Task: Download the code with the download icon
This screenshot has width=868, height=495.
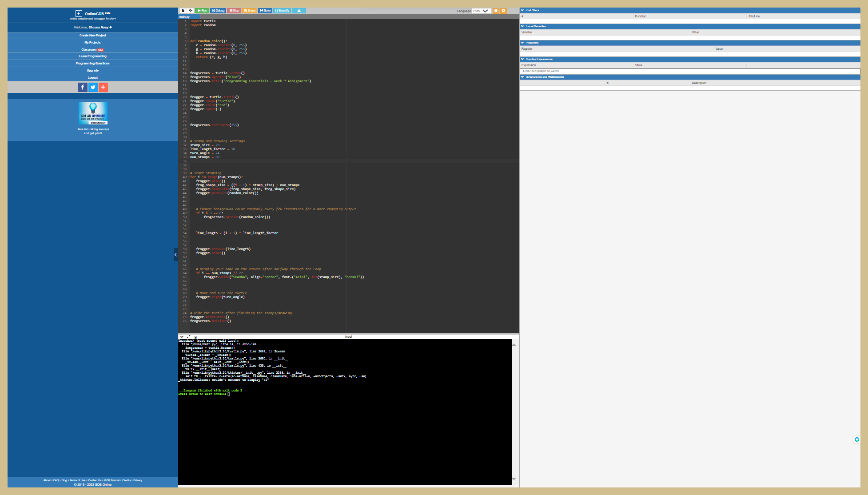Action: (x=299, y=11)
